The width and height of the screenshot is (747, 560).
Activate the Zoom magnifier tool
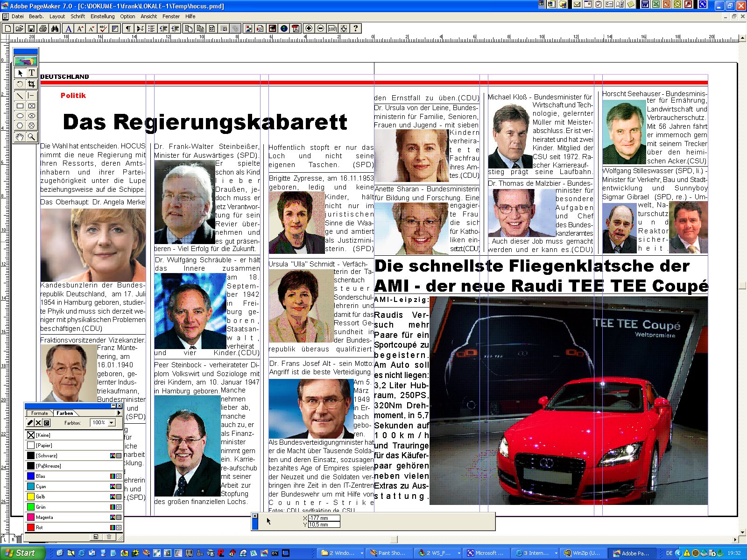[x=31, y=137]
